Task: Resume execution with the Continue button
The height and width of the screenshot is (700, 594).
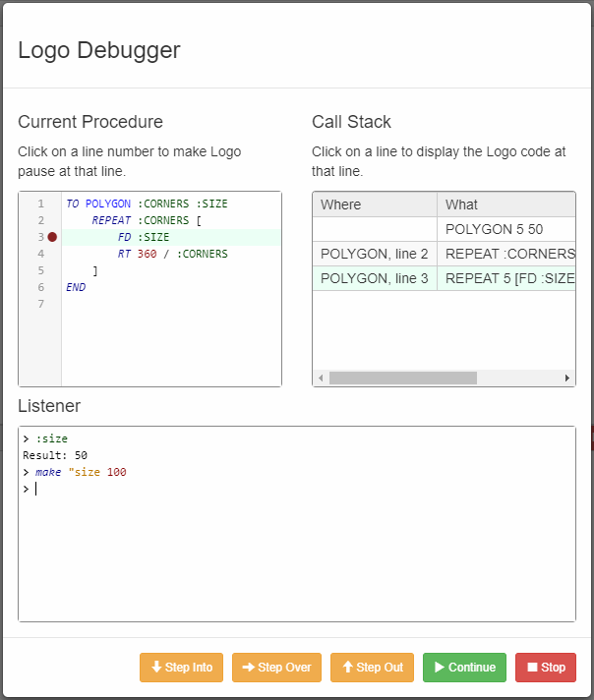Action: 464,668
